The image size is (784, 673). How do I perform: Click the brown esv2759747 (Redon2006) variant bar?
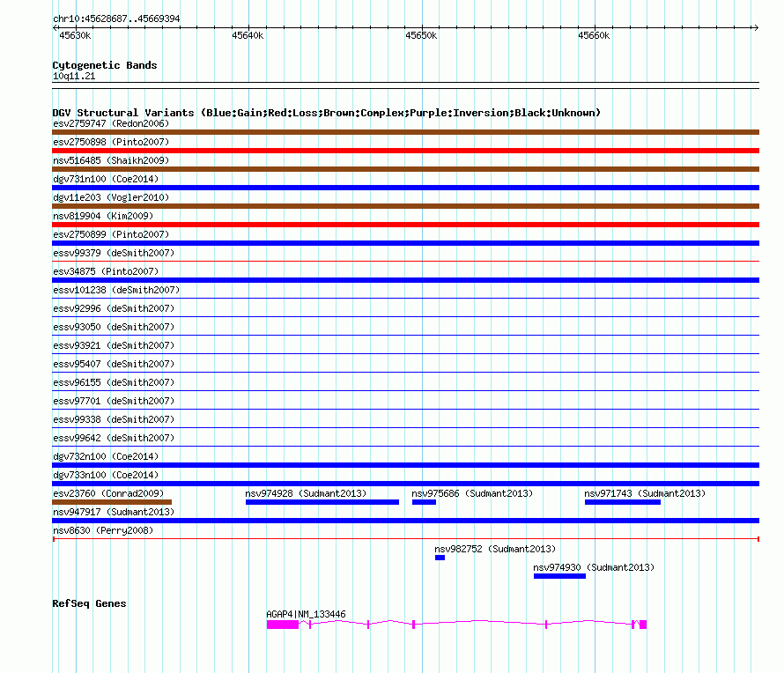pyautogui.click(x=405, y=132)
